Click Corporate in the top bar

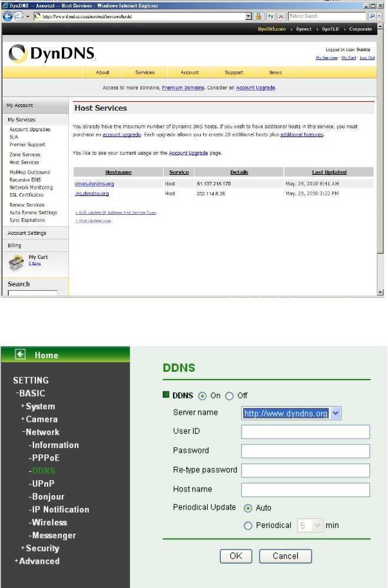(360, 29)
